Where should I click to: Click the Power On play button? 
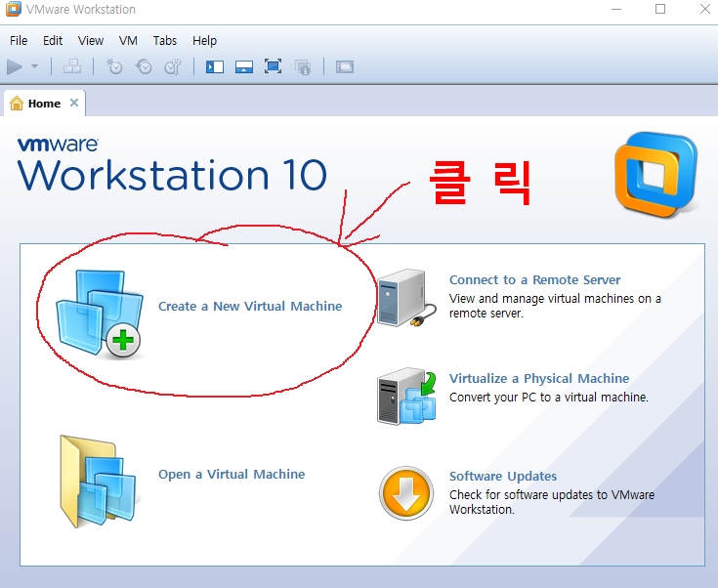click(15, 66)
